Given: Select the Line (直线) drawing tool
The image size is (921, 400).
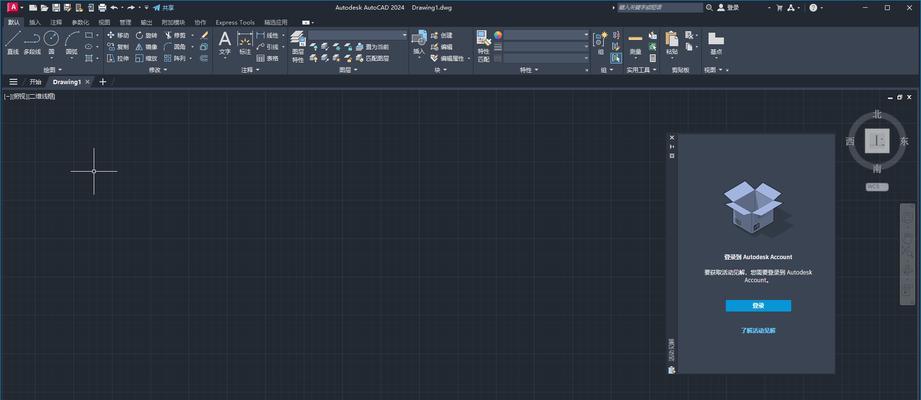Looking at the screenshot, I should pos(13,43).
